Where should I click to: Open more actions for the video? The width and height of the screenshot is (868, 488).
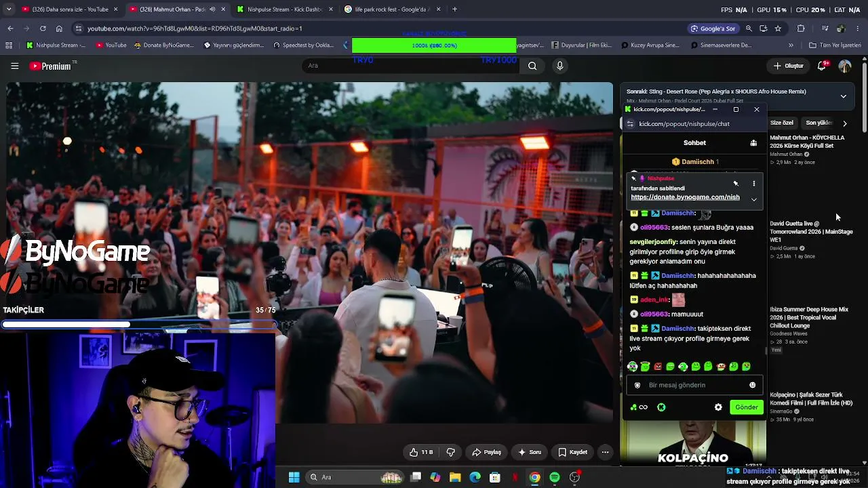605,452
